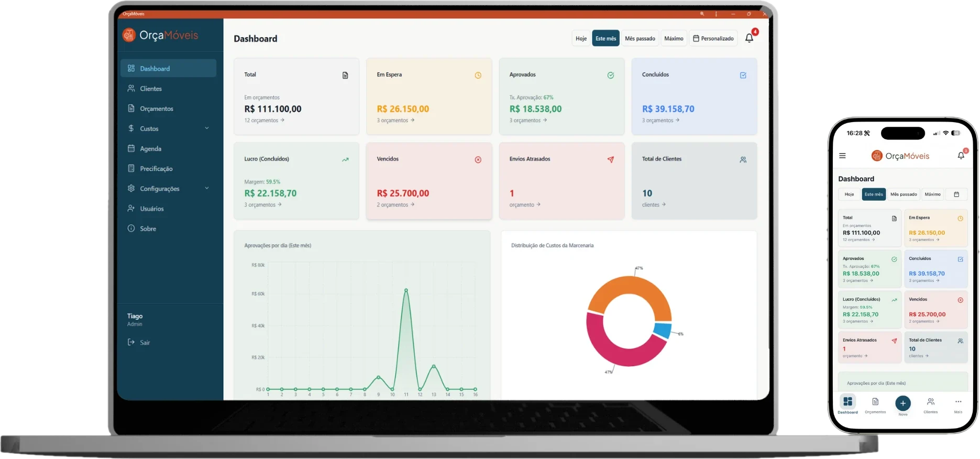Tap the round plus Novo button
This screenshot has height=459, width=980.
click(902, 403)
